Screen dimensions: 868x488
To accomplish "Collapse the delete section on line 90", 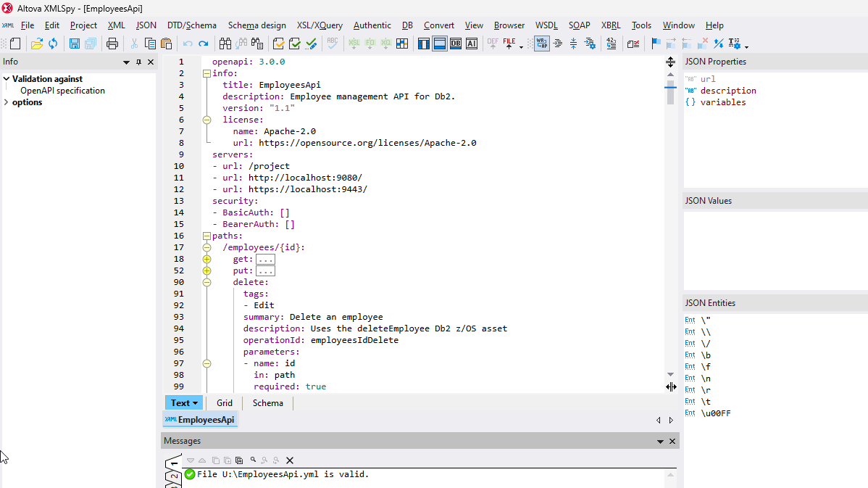I will [206, 282].
